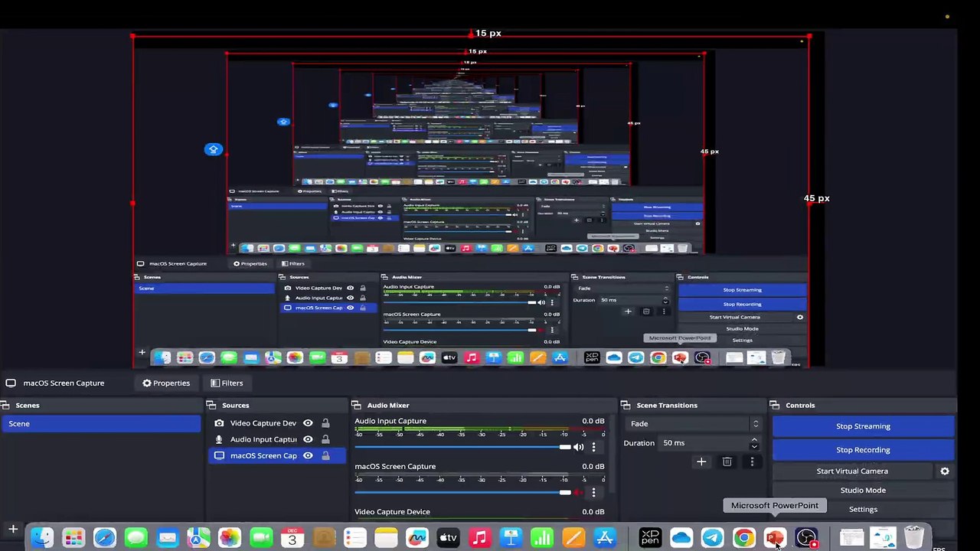Image resolution: width=980 pixels, height=551 pixels.
Task: Open the XP-Pen app in the Dock
Action: (x=650, y=538)
